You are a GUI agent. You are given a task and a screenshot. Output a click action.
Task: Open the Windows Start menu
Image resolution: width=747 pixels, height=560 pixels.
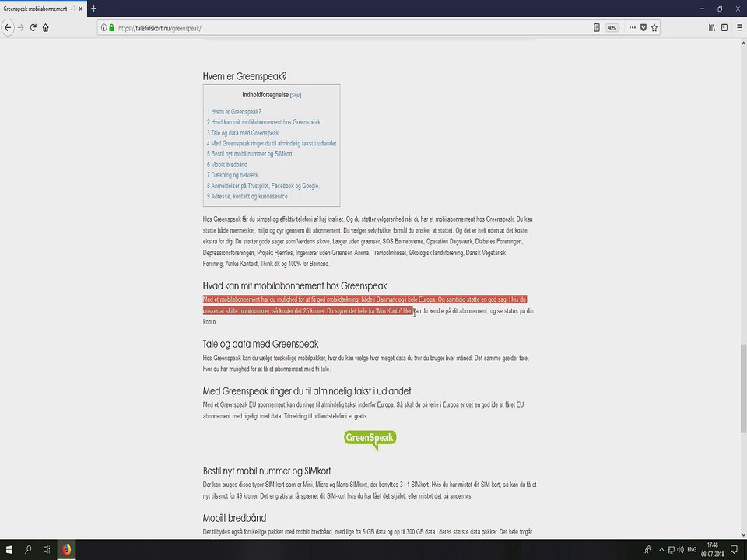coord(9,550)
